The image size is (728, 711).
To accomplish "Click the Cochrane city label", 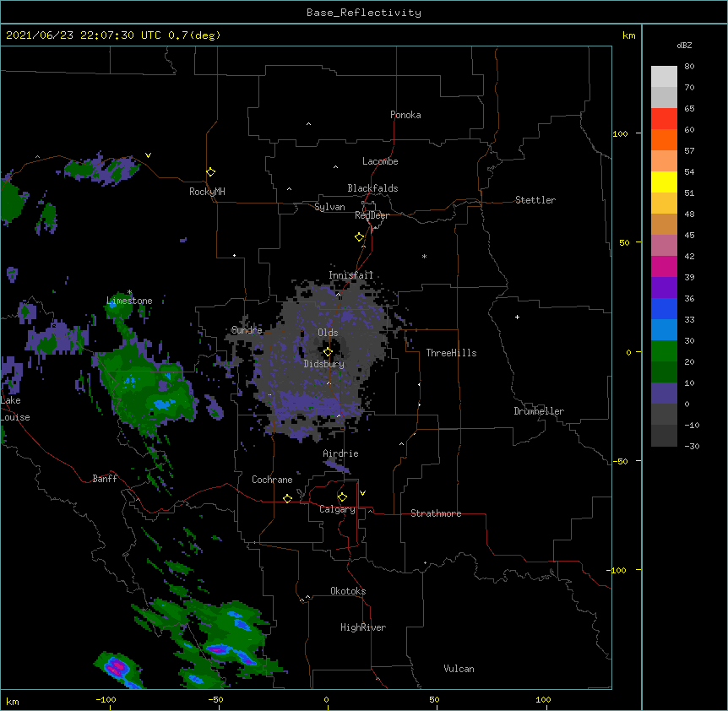I will click(272, 480).
